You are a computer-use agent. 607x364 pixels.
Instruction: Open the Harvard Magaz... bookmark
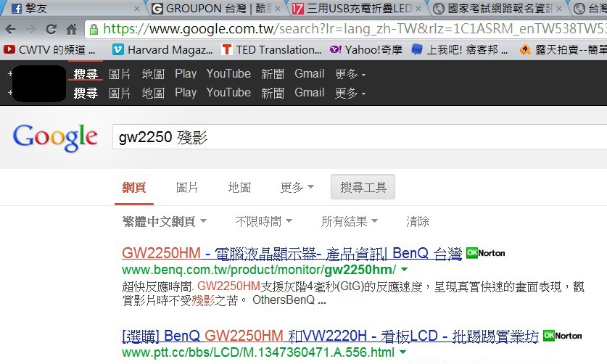tap(162, 49)
